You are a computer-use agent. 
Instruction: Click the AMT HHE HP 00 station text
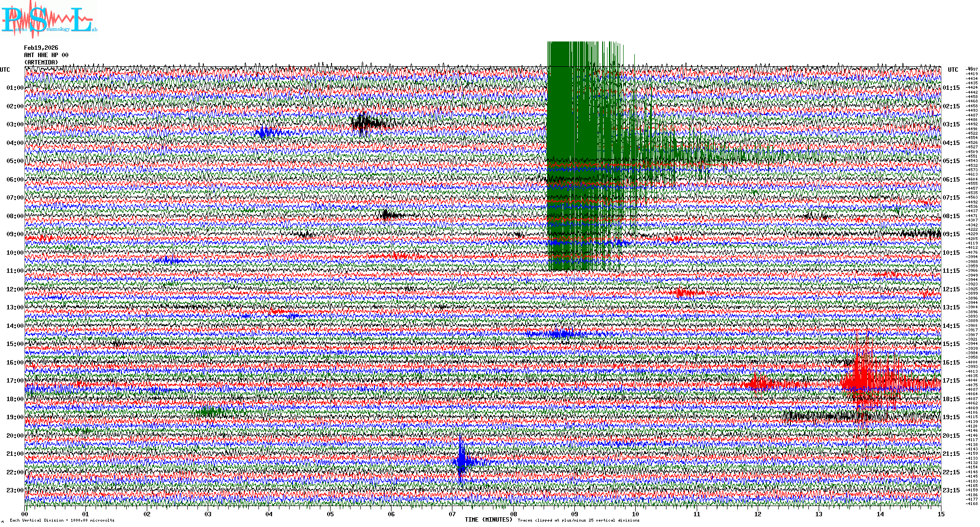46,55
